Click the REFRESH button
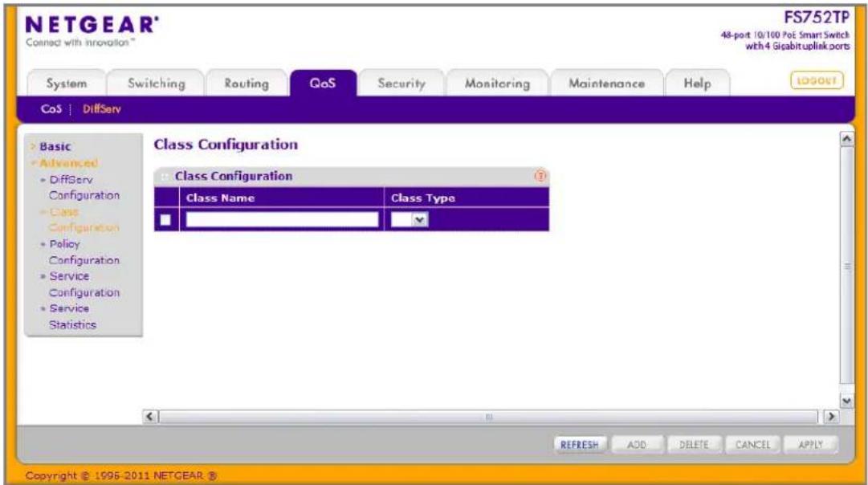Image resolution: width=868 pixels, height=485 pixels. tap(580, 445)
